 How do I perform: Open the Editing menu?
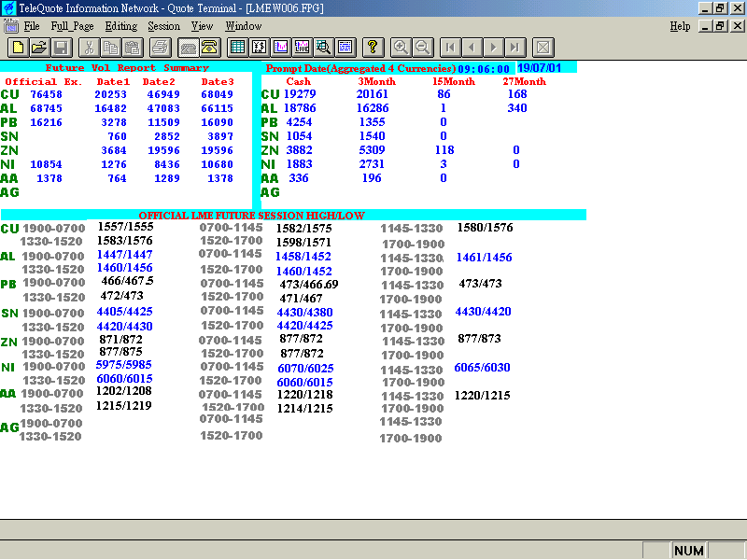click(x=121, y=26)
